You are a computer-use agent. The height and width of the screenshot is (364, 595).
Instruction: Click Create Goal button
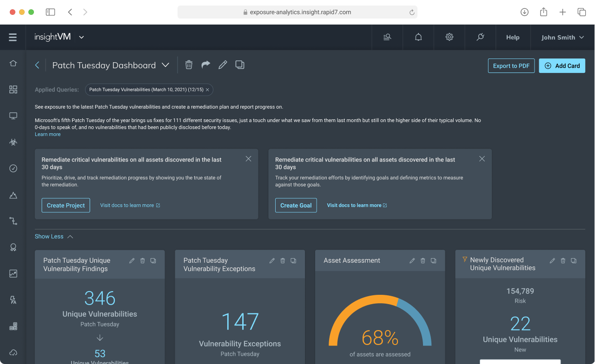tap(296, 205)
